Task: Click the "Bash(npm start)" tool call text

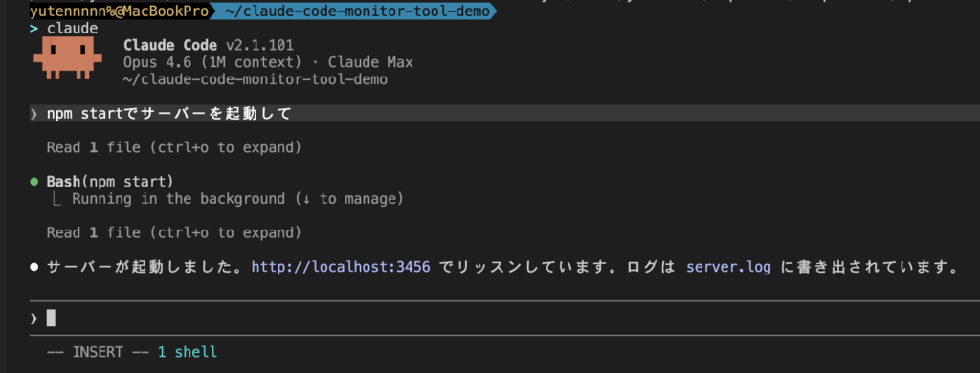Action: click(110, 182)
